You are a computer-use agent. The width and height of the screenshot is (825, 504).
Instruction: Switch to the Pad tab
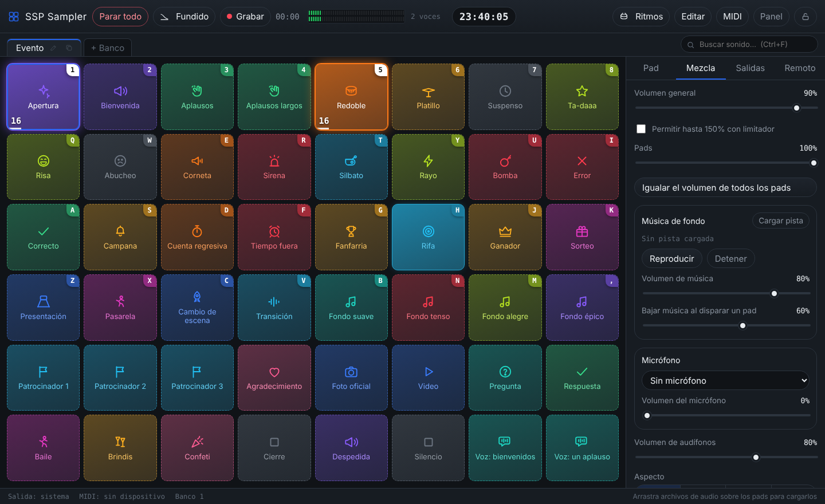pos(651,68)
